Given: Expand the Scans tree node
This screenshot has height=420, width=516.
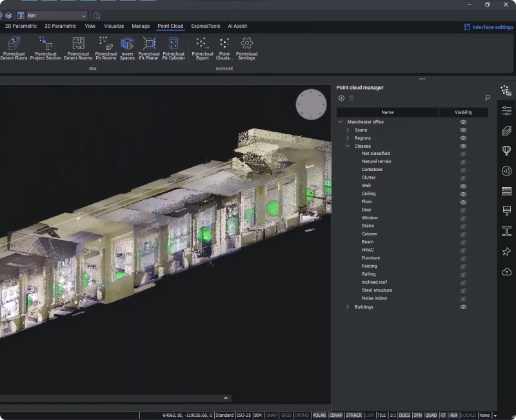Looking at the screenshot, I should point(348,130).
